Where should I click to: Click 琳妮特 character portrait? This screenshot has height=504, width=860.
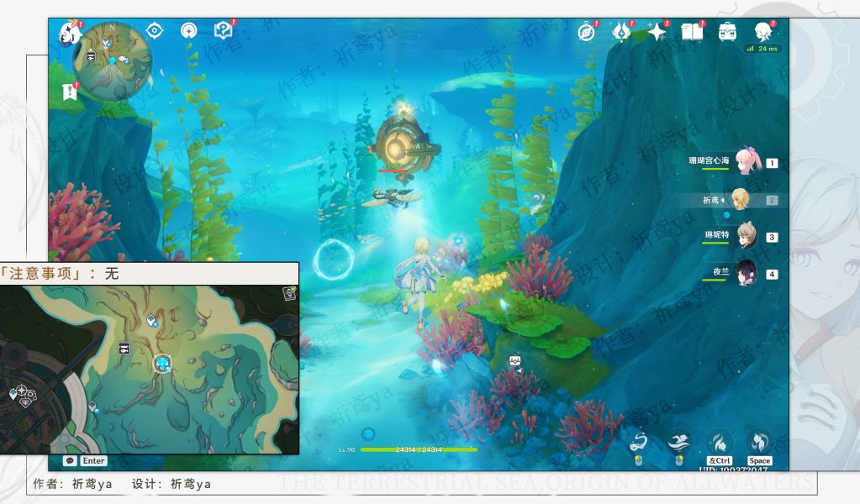pos(747,235)
